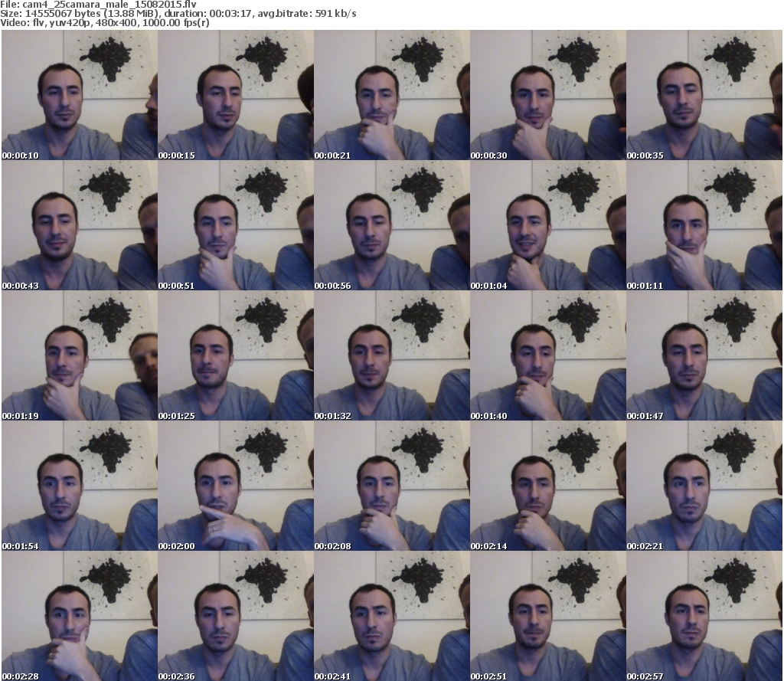Screen dimensions: 784x681
Task: Choose the frame labeled 00:01:54
Action: tap(80, 486)
